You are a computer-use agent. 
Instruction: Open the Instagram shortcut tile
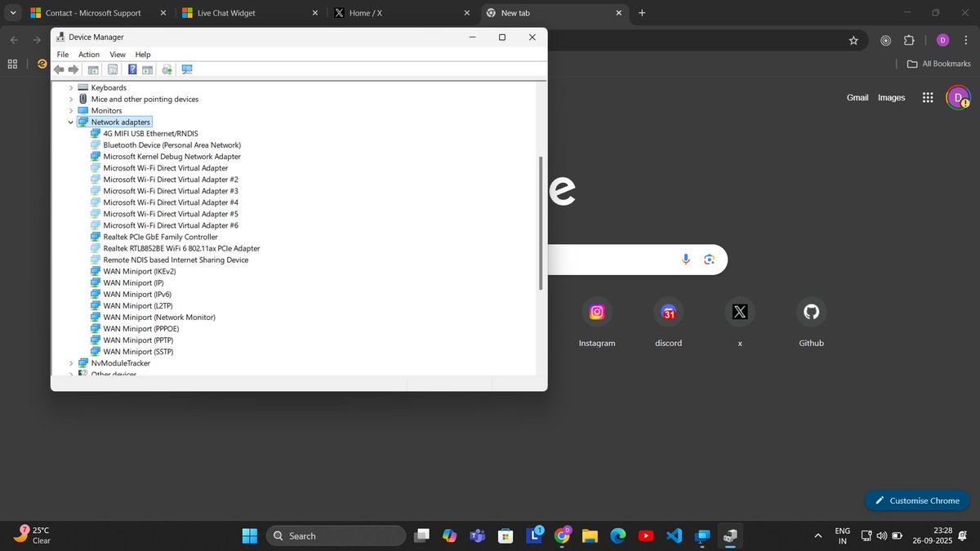click(597, 322)
